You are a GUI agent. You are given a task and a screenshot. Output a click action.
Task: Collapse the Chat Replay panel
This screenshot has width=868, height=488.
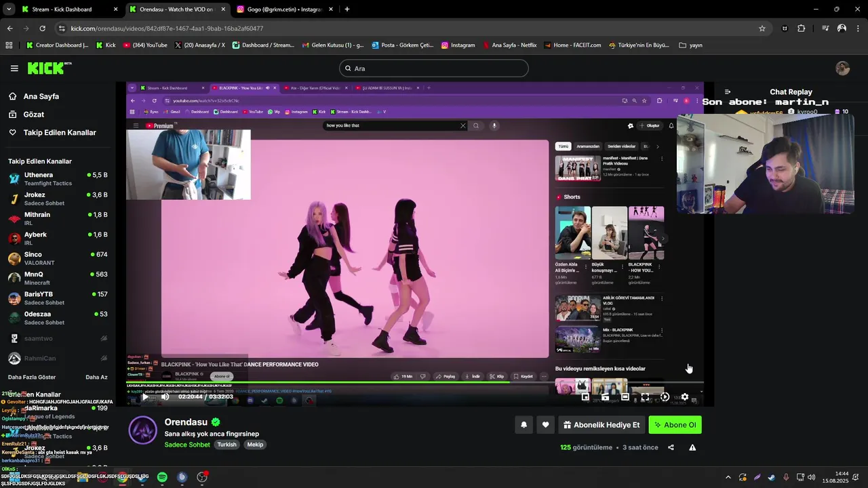(728, 92)
